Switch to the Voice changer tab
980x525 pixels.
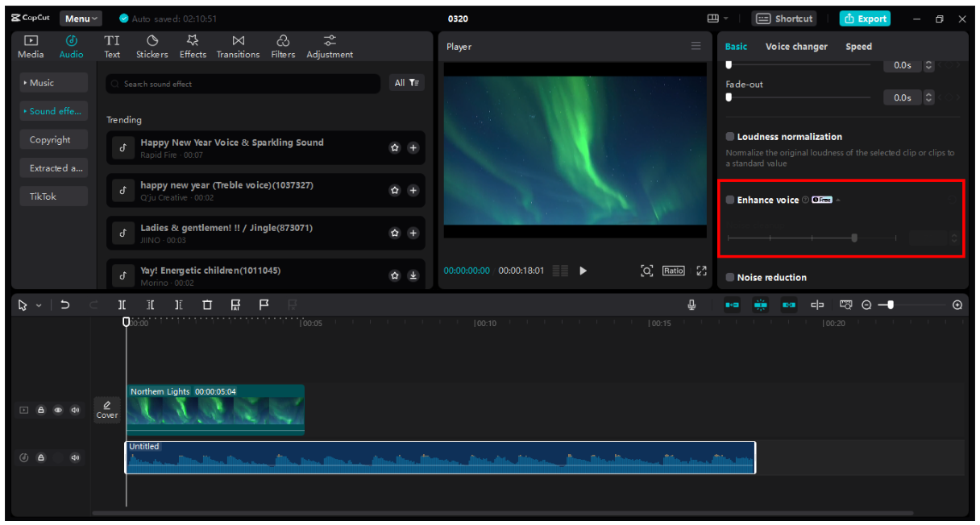point(796,47)
